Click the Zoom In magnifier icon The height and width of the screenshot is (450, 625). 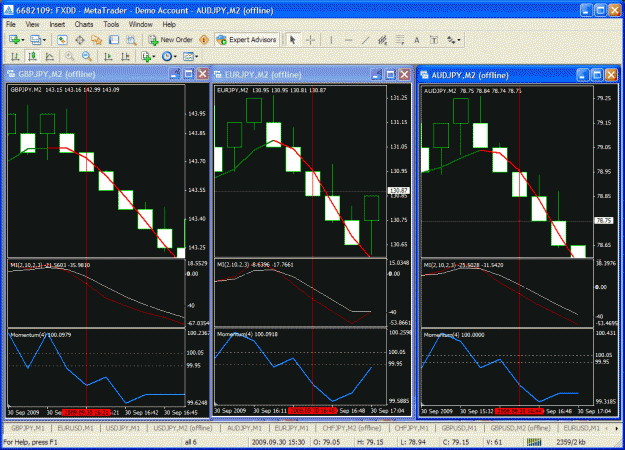point(70,57)
